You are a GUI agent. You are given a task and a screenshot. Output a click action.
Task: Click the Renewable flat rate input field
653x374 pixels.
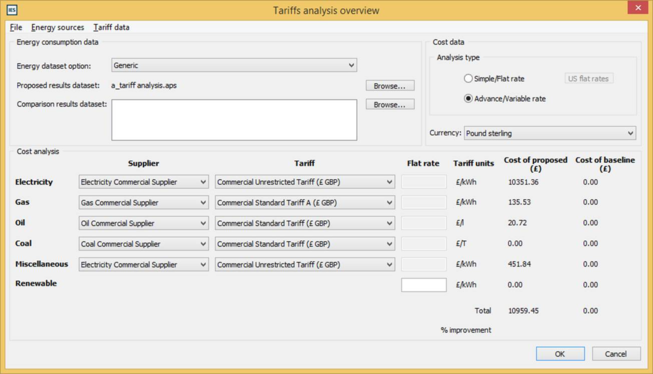coord(424,285)
